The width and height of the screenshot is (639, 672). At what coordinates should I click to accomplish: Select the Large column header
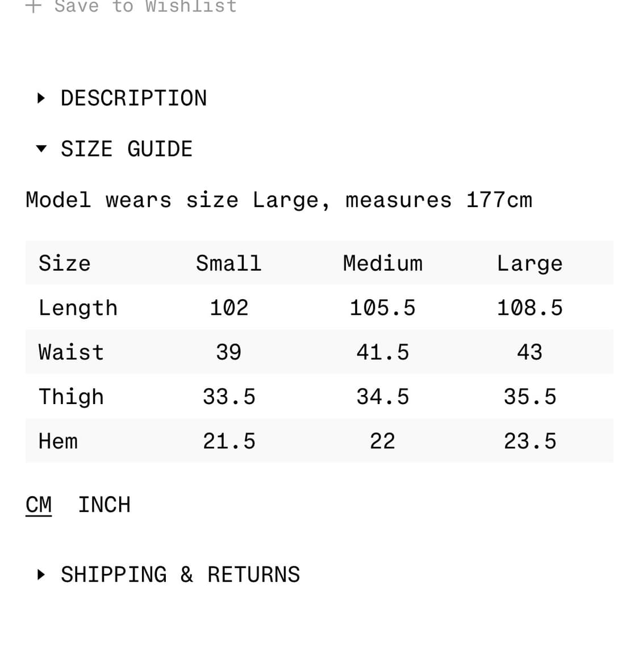[x=529, y=263]
